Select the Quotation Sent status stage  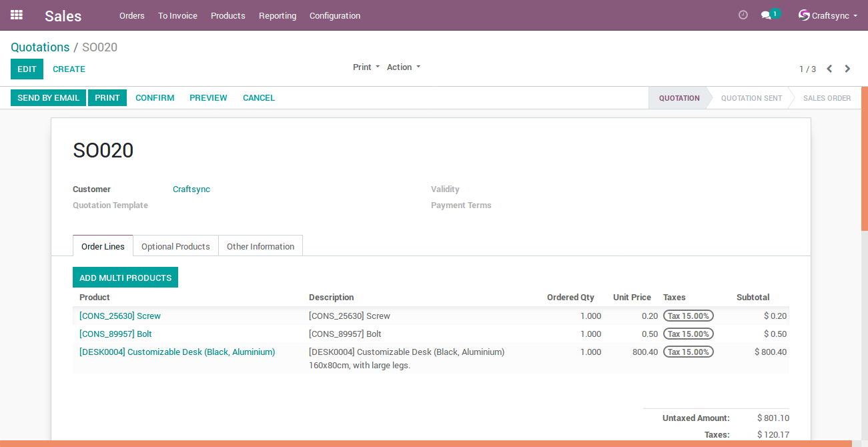[x=751, y=98]
